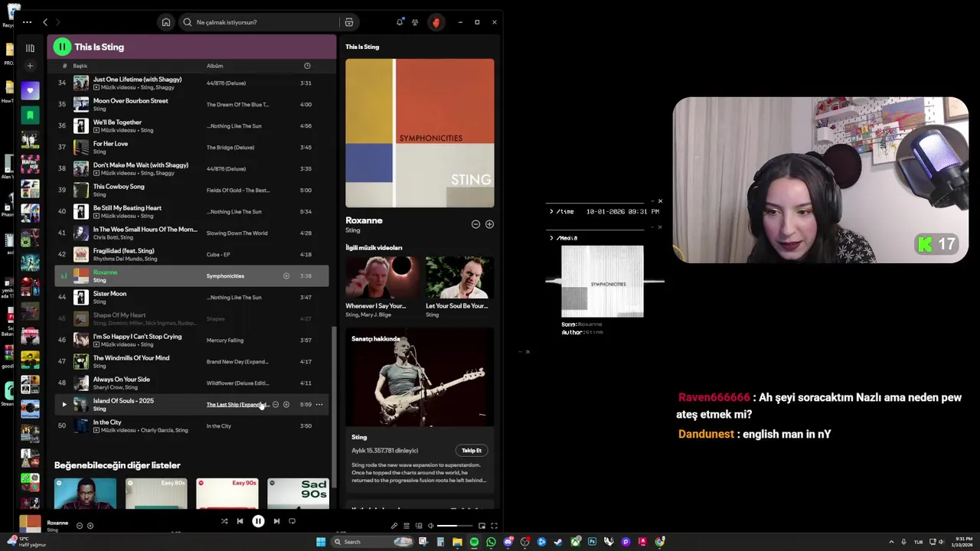Pause playlist with green header button
This screenshot has height=551, width=980.
click(62, 47)
